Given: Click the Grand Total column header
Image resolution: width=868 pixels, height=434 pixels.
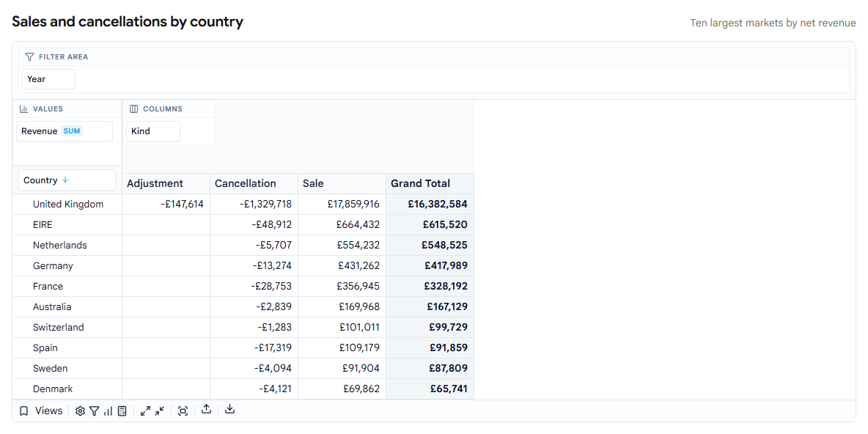Looking at the screenshot, I should (430, 183).
